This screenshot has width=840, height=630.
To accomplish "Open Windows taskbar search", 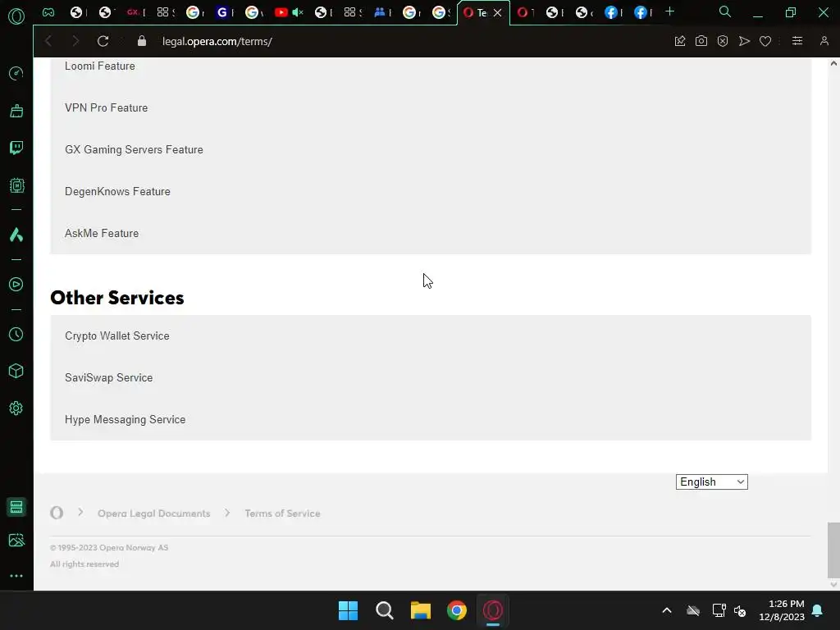I will 384,610.
